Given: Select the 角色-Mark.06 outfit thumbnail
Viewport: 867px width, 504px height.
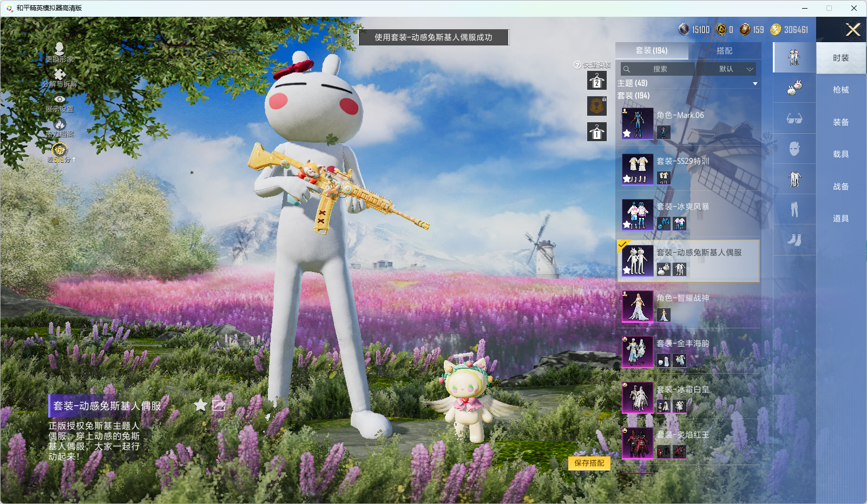Looking at the screenshot, I should [638, 124].
